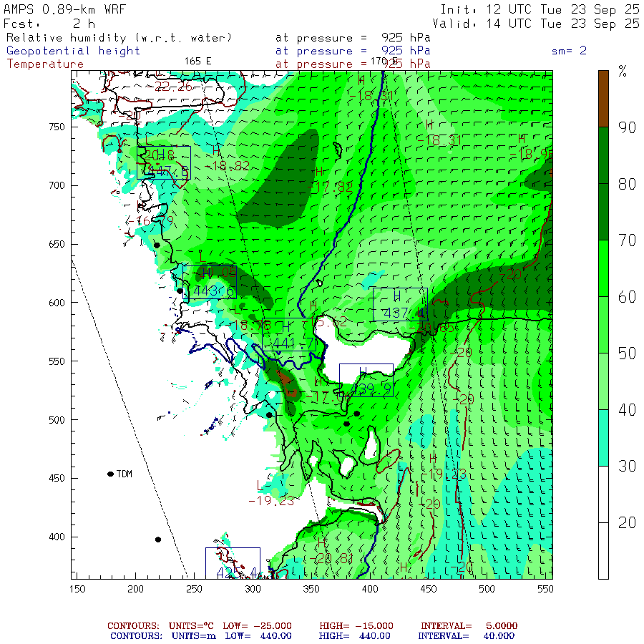Click the red '-17.82' temperature label
644x644 pixels.
(x=330, y=187)
